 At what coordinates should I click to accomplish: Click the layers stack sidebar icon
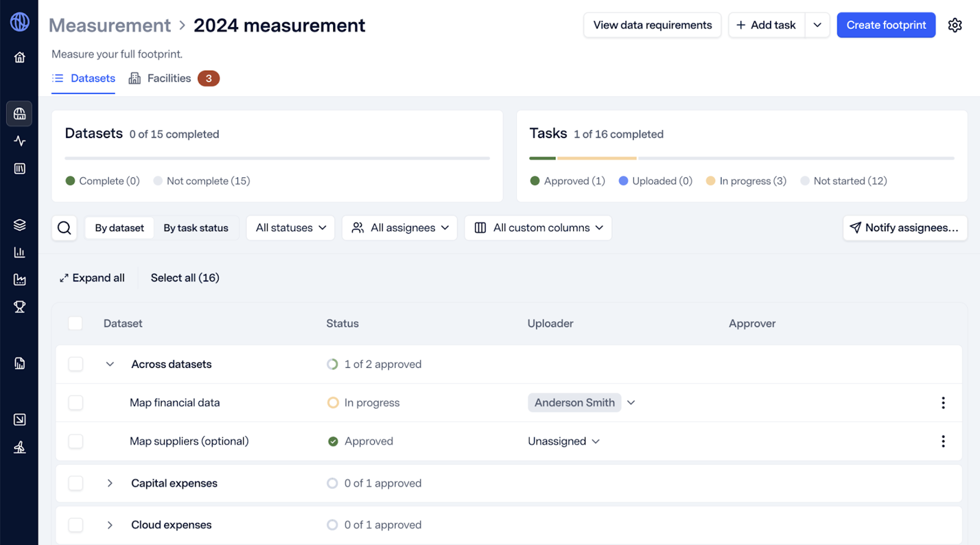click(19, 224)
